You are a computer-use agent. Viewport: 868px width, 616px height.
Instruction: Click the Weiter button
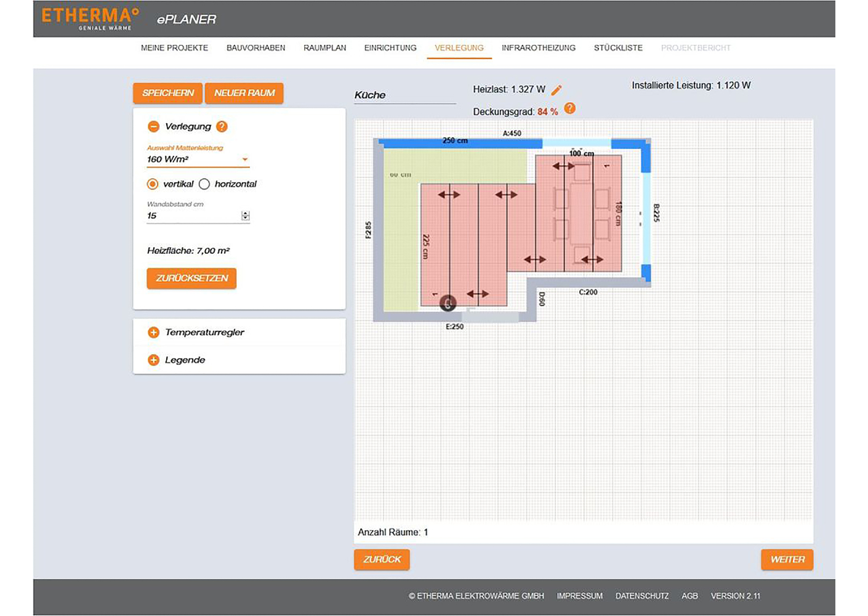787,559
